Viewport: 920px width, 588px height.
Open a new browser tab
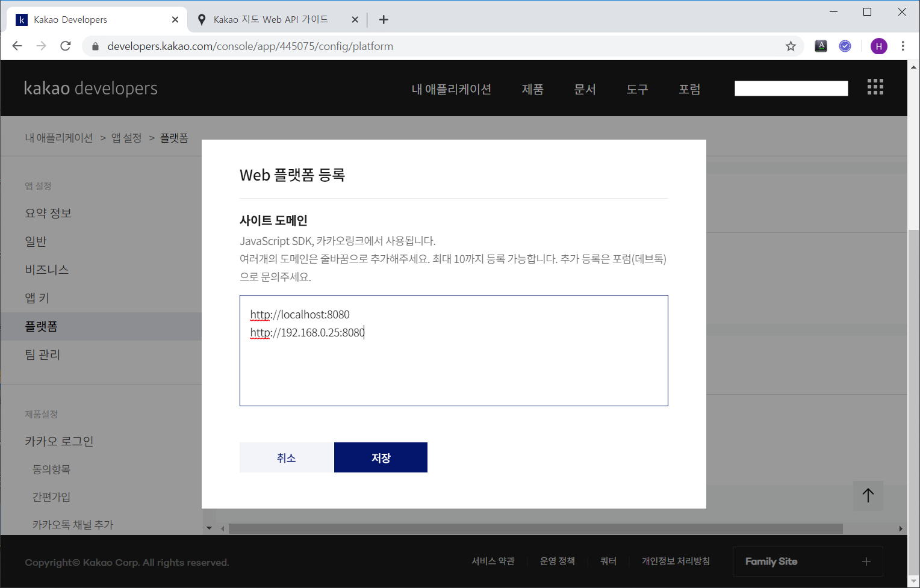[x=384, y=20]
